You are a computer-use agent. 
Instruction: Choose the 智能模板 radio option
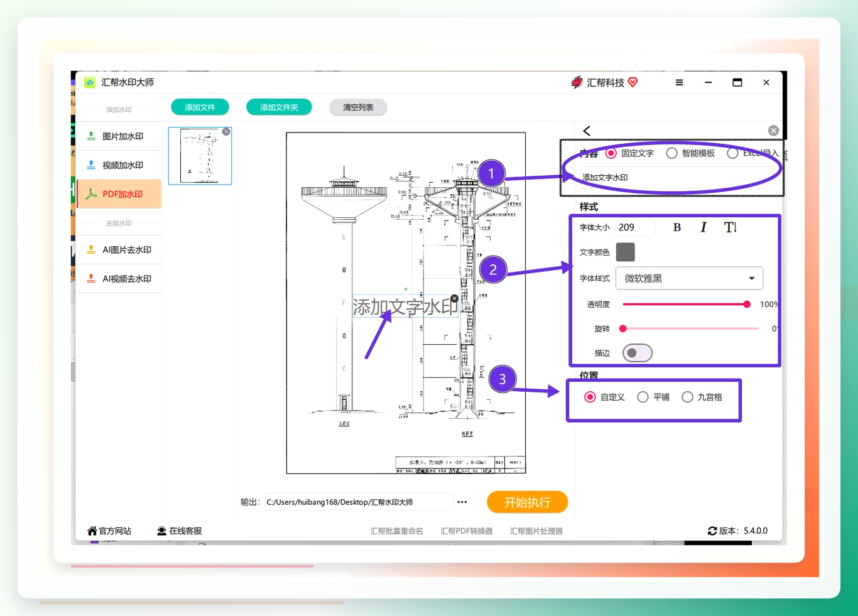coord(671,153)
